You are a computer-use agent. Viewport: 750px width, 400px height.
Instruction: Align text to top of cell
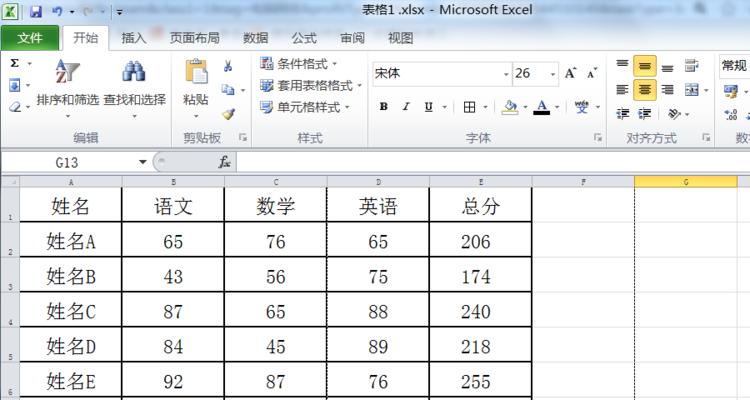click(622, 64)
